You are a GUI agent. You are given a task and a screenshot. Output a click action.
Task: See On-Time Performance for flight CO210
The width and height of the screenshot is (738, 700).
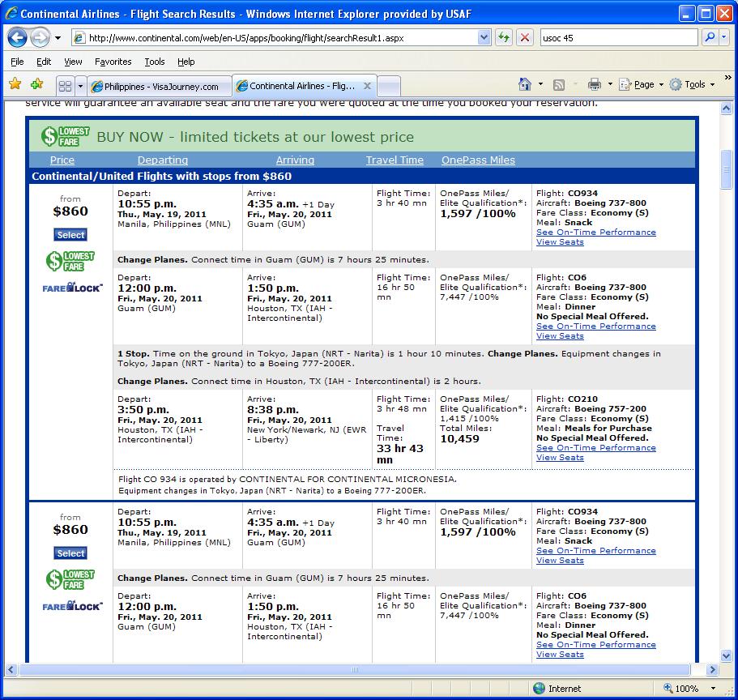(596, 448)
